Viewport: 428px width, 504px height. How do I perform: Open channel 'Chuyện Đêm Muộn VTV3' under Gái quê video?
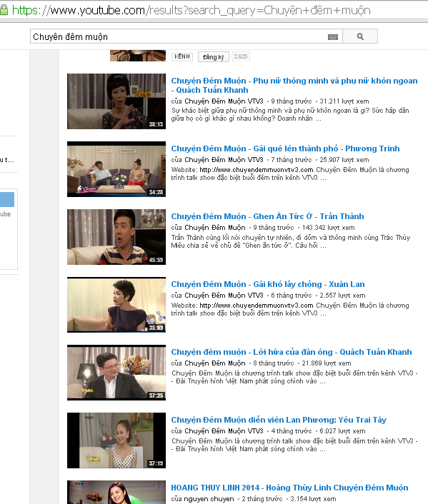(224, 160)
